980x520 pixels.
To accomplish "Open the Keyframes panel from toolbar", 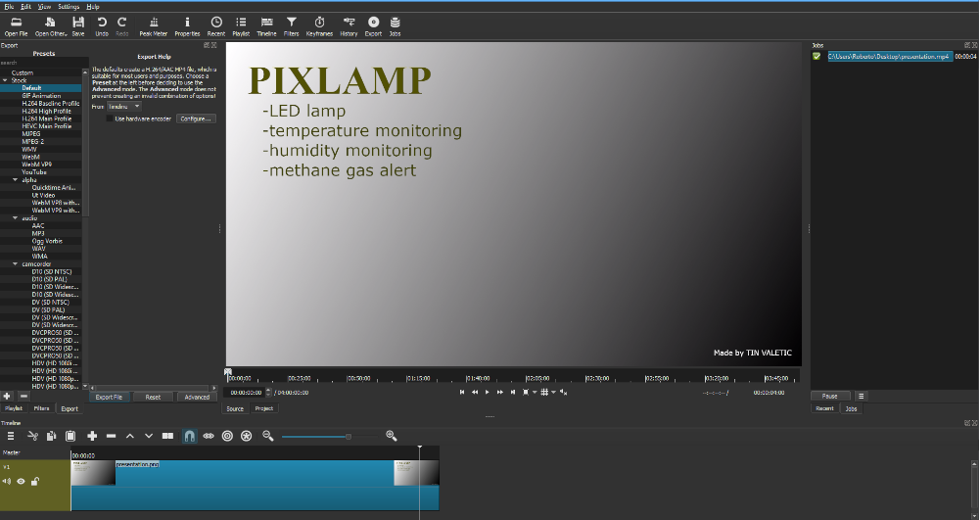I will 319,26.
